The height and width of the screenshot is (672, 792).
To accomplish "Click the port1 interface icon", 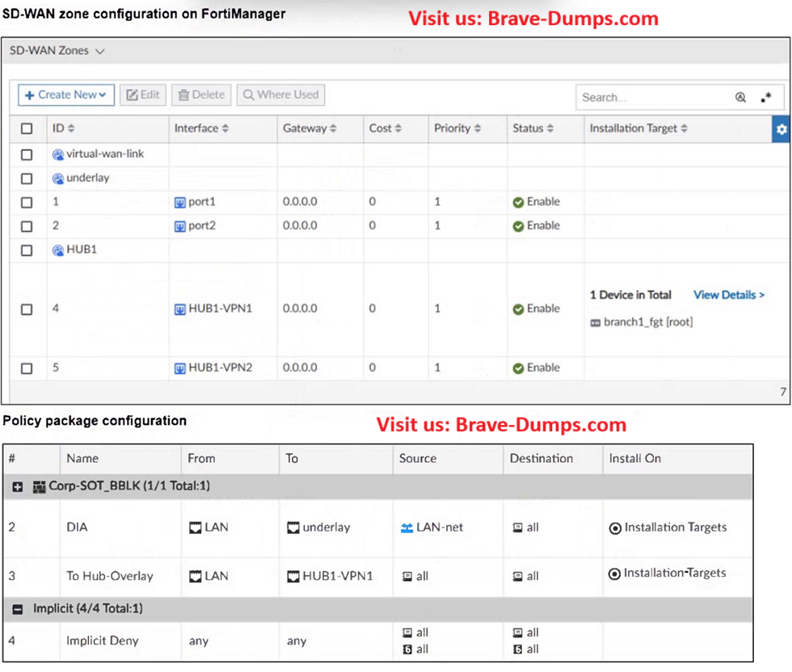I will (180, 203).
